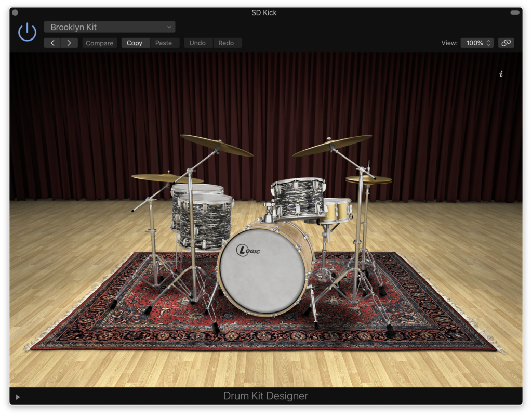Undo the last change
Screen dimensions: 532x416
coord(197,43)
